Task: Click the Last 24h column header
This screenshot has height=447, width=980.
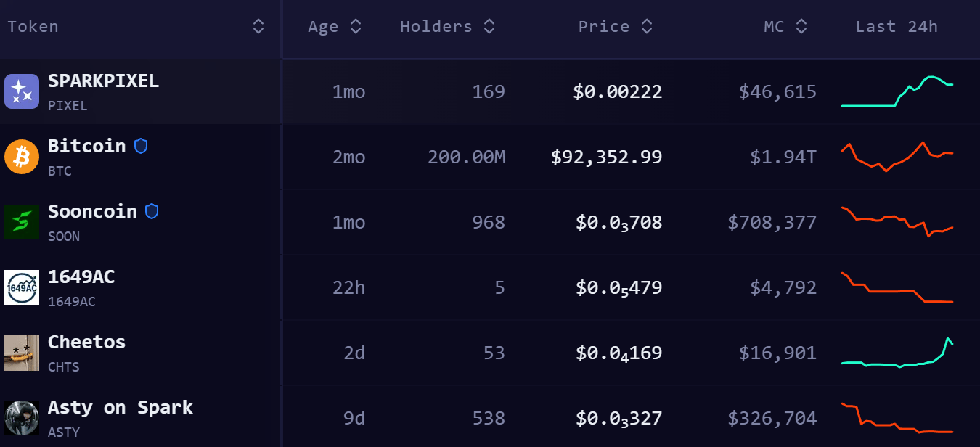Action: 897,27
